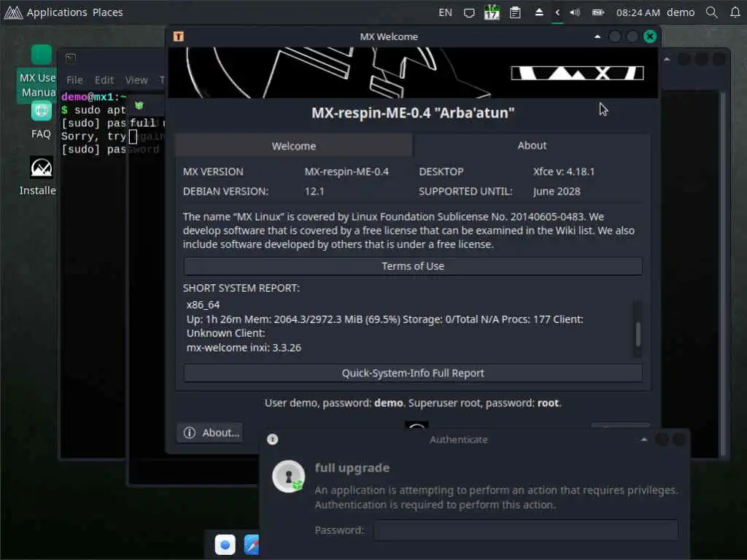Image resolution: width=747 pixels, height=560 pixels.
Task: Switch to the About tab
Action: (x=532, y=145)
